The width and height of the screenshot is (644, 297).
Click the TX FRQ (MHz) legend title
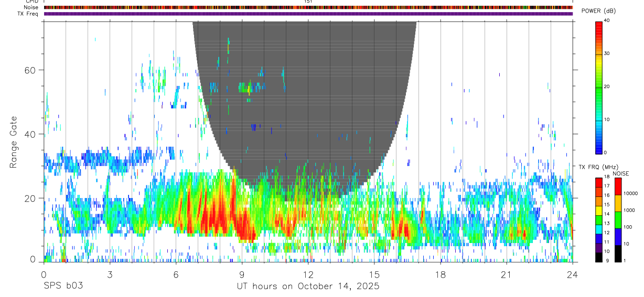pos(598,167)
